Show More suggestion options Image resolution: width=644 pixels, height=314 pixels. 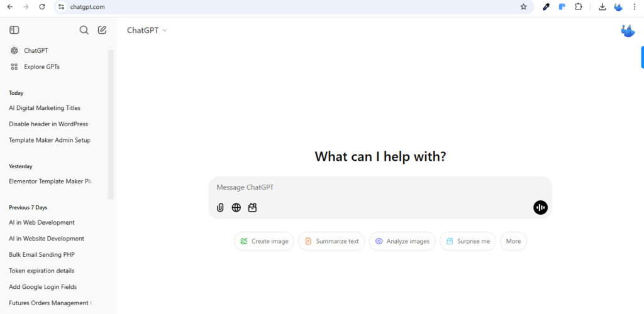click(x=513, y=241)
